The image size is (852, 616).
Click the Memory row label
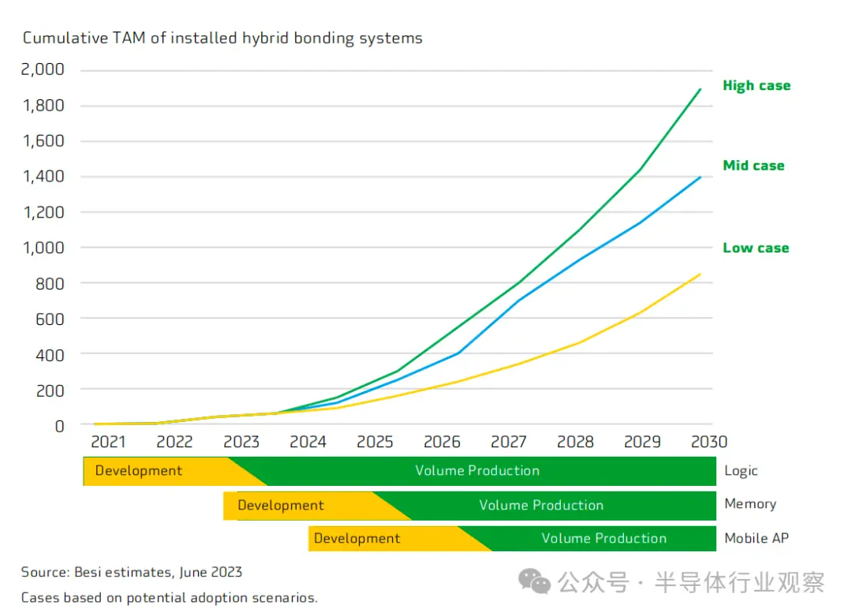[x=750, y=504]
